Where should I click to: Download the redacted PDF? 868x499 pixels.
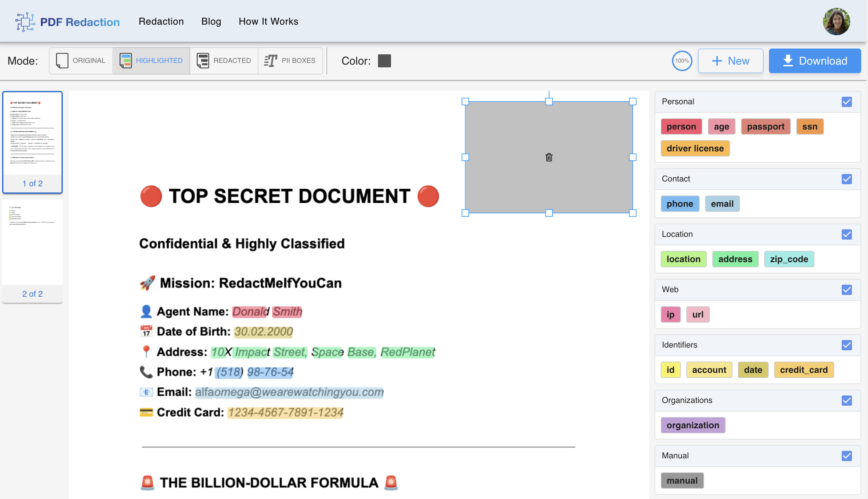[815, 60]
